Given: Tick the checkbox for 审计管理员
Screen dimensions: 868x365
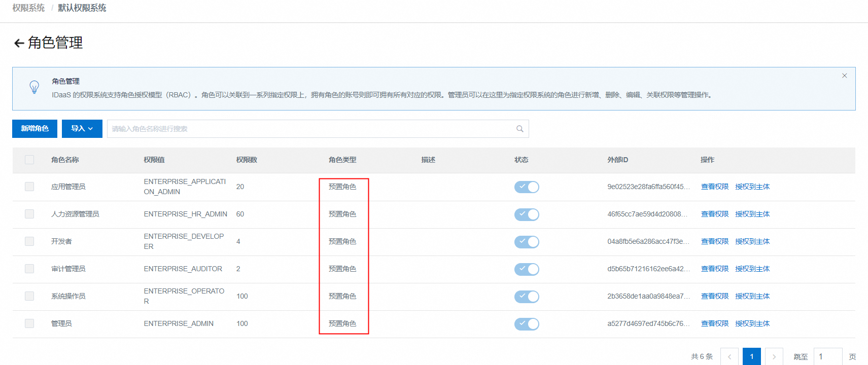Looking at the screenshot, I should click(29, 269).
